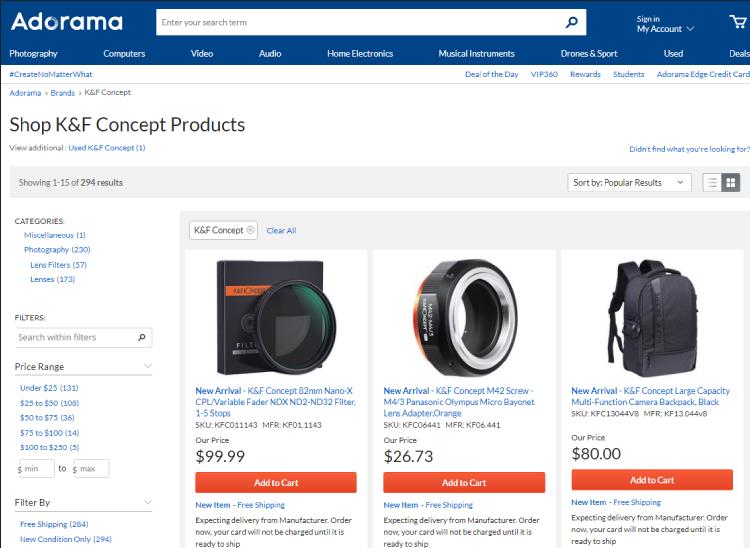
Task: Select the Lens Filters category
Action: pos(58,265)
